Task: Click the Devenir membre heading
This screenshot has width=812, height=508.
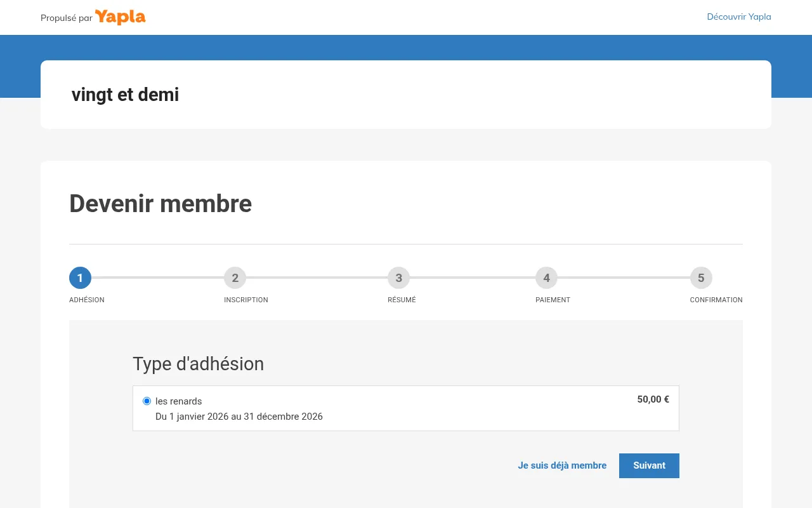Action: (x=160, y=204)
